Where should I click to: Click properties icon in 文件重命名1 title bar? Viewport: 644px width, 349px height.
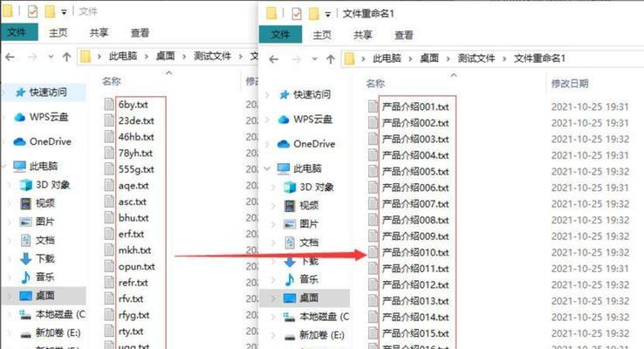tap(296, 14)
